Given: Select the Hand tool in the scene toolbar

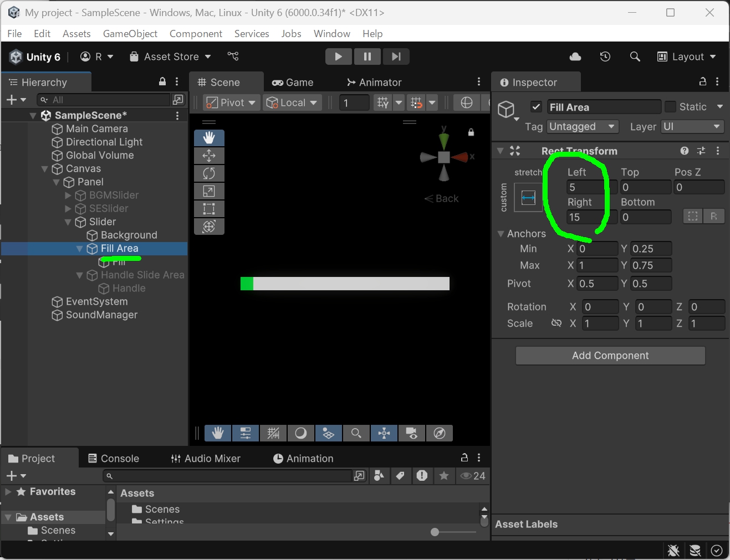Looking at the screenshot, I should tap(209, 138).
